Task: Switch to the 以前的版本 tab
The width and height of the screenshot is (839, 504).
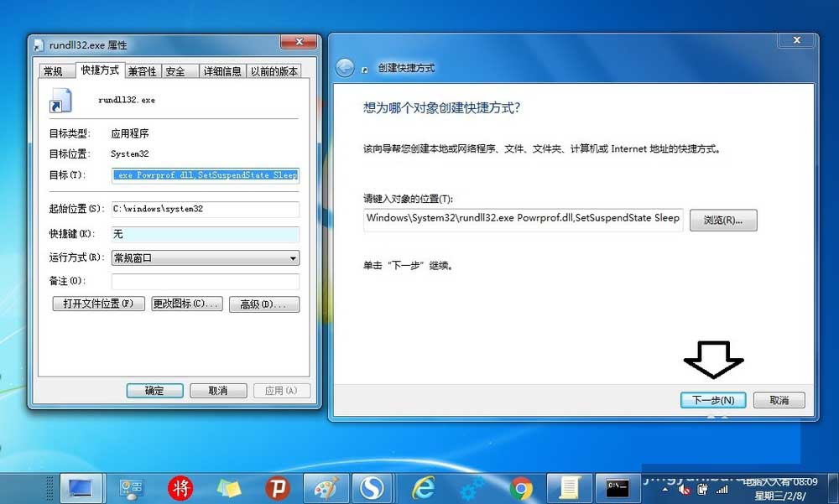Action: (274, 71)
